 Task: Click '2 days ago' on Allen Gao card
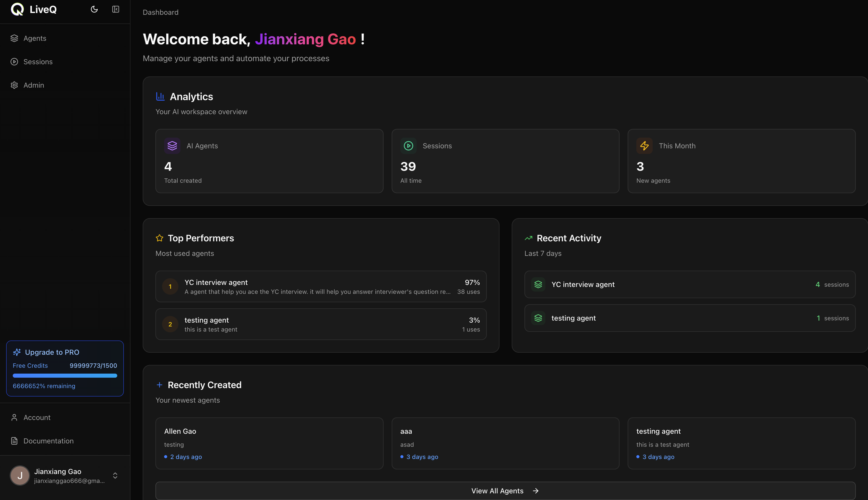[186, 457]
